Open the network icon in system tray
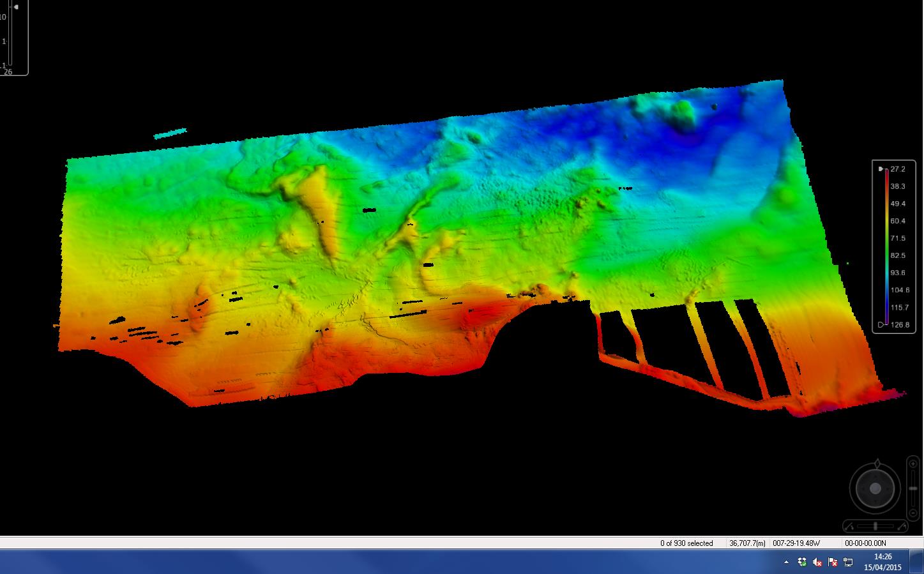The width and height of the screenshot is (924, 574). pyautogui.click(x=848, y=562)
